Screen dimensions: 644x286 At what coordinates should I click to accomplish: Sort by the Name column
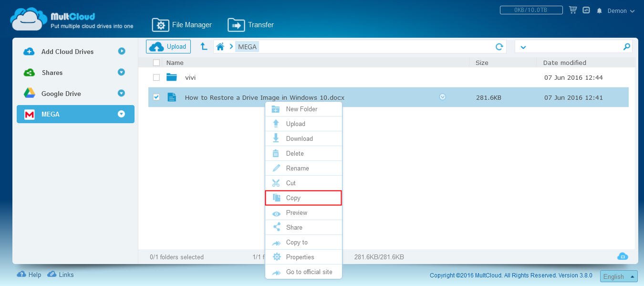[175, 63]
